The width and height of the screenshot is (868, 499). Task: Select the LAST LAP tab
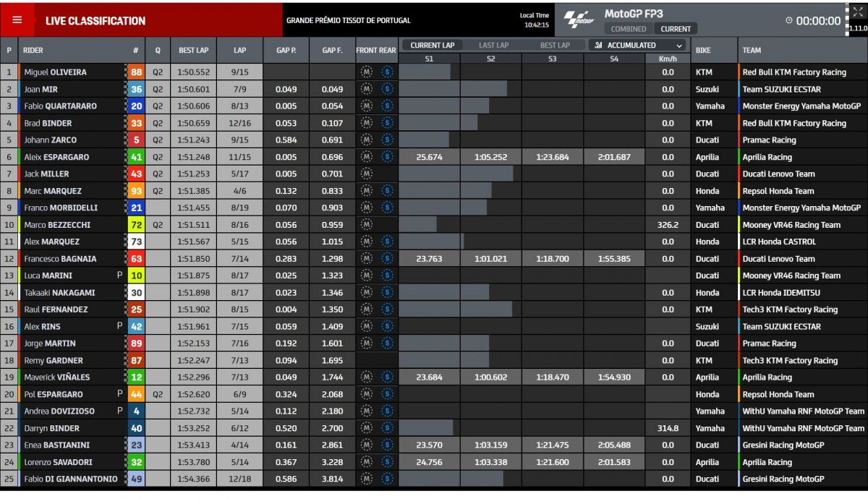(x=493, y=45)
